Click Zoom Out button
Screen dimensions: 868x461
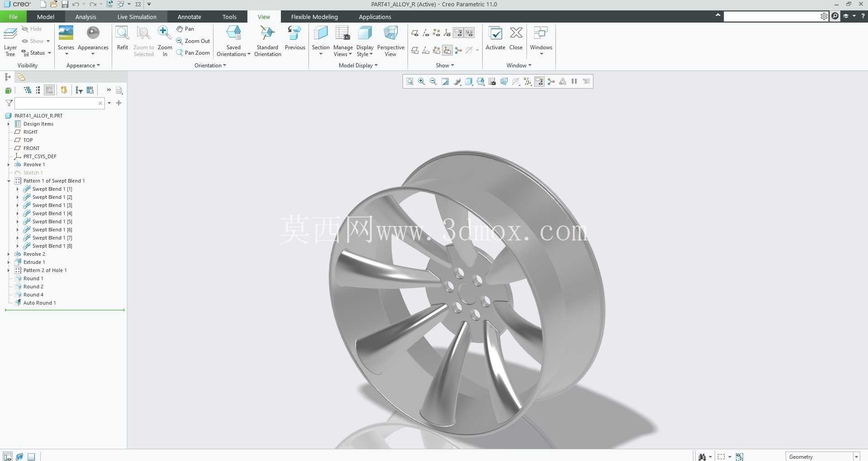click(x=193, y=41)
